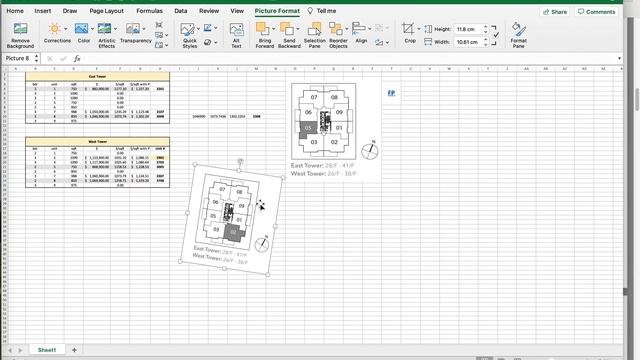Click the Change Picture icon

(159, 35)
